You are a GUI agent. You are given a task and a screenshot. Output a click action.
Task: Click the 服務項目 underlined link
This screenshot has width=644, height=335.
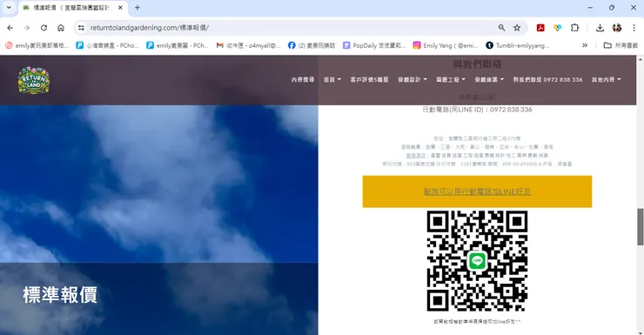pos(416,156)
